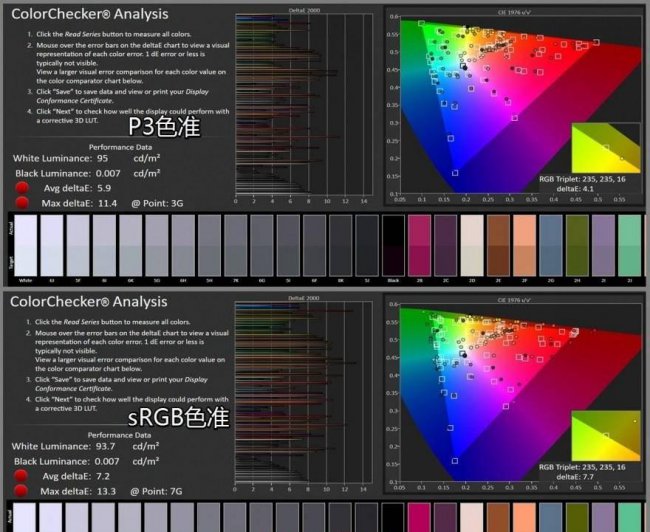The height and width of the screenshot is (532, 650).
Task: Click the '@ Point: 7G' label
Action: coord(156,491)
